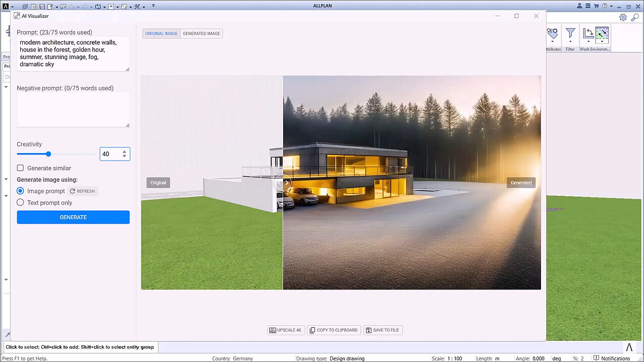644x362 pixels.
Task: Open dropdown beside the edit document icon
Action: (57, 7)
